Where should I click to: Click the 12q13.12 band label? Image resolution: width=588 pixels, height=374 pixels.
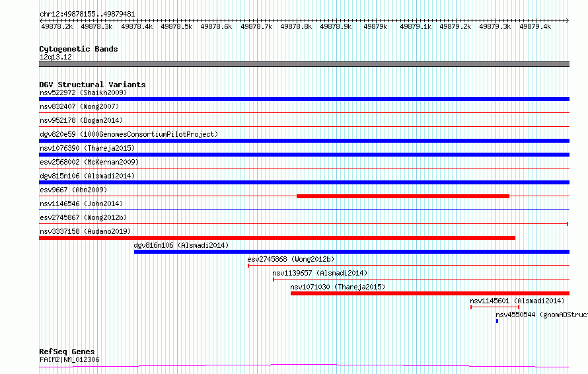[55, 57]
